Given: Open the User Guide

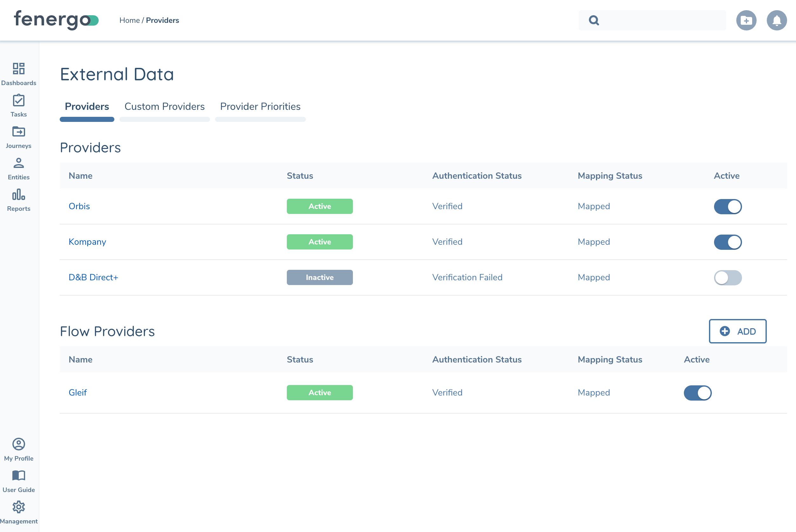Looking at the screenshot, I should click(19, 476).
